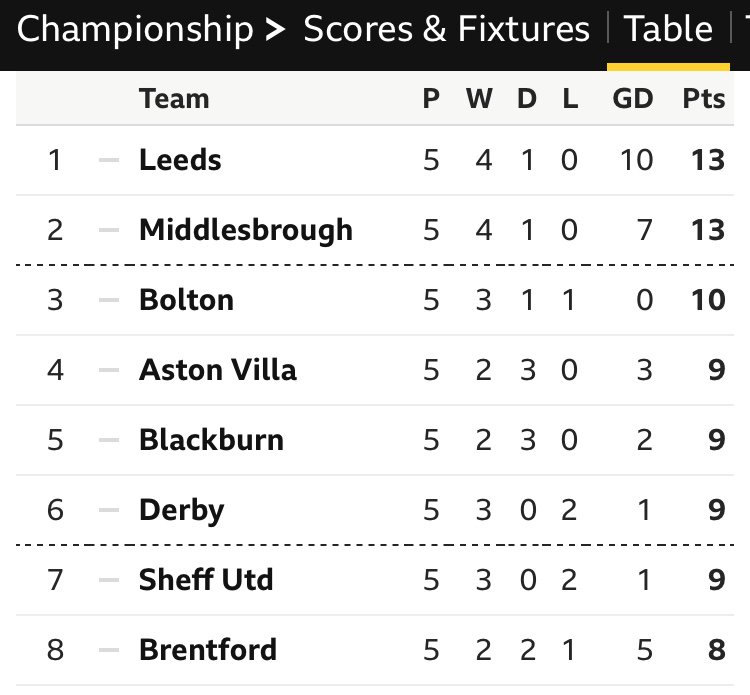Open Derby team link
Image resolution: width=750 pixels, height=695 pixels.
tap(181, 510)
